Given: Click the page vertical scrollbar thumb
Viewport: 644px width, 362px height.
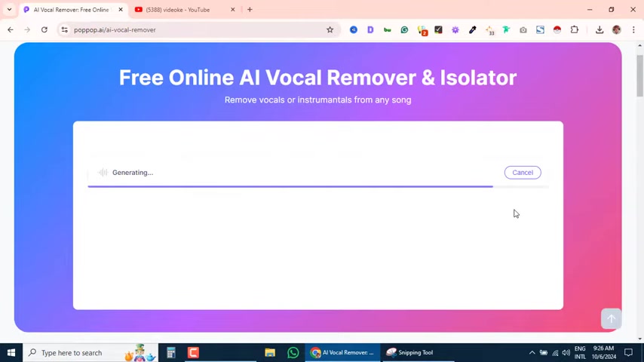Looking at the screenshot, I should (x=639, y=75).
